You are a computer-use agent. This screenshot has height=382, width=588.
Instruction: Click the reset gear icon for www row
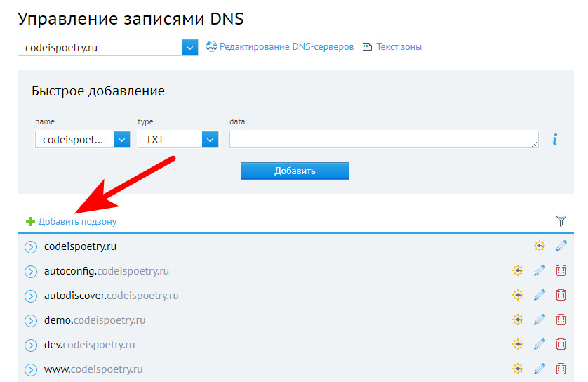click(x=518, y=369)
